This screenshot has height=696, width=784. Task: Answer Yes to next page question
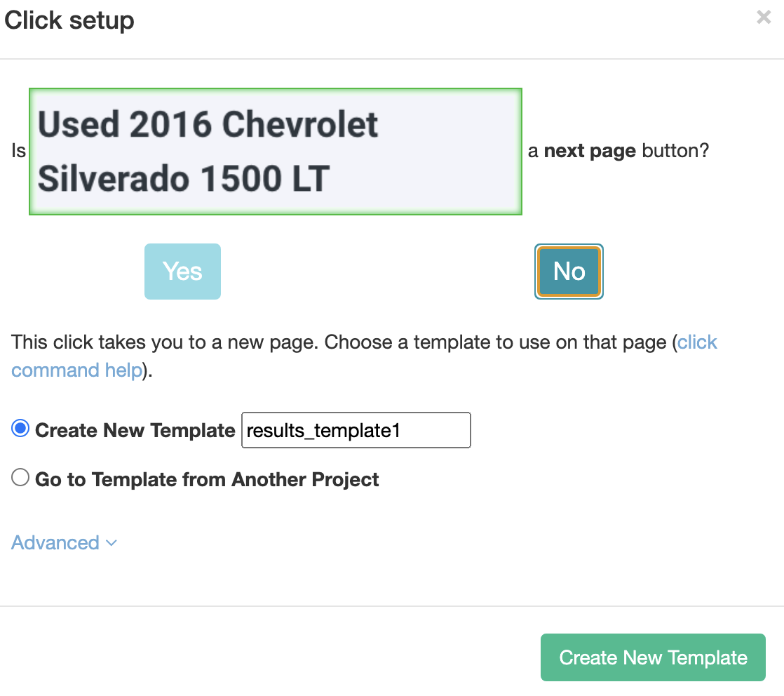point(182,272)
